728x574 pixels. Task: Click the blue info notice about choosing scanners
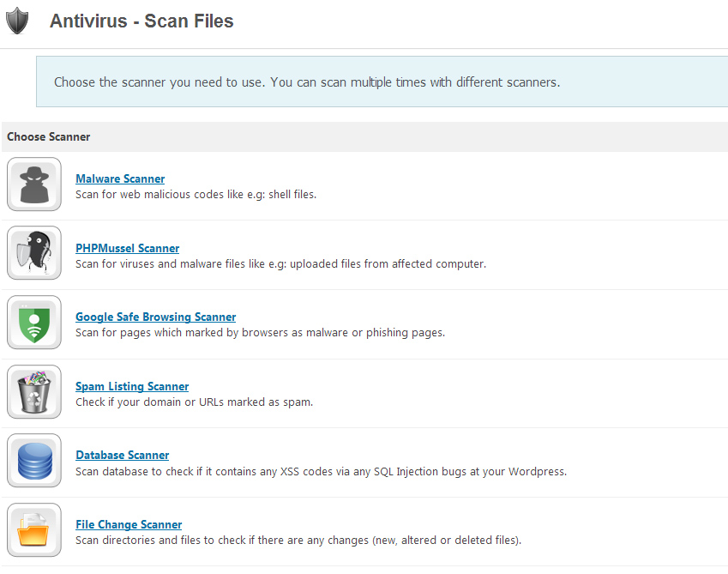click(x=306, y=83)
